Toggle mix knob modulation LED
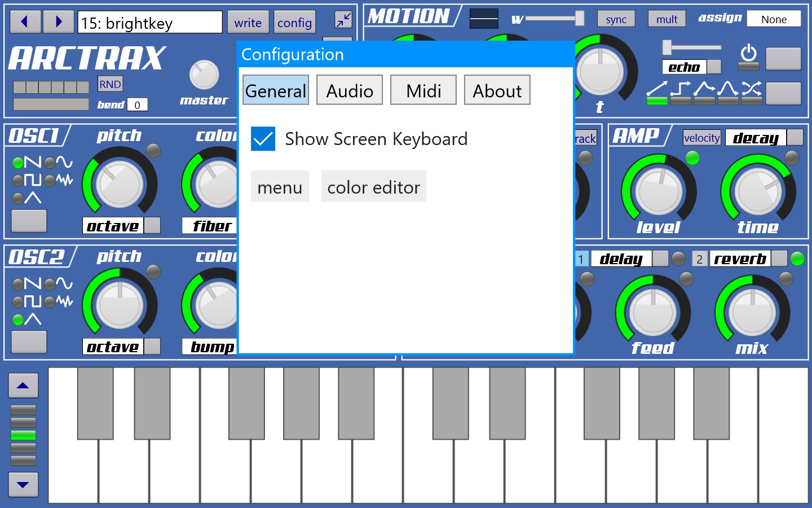 point(785,278)
